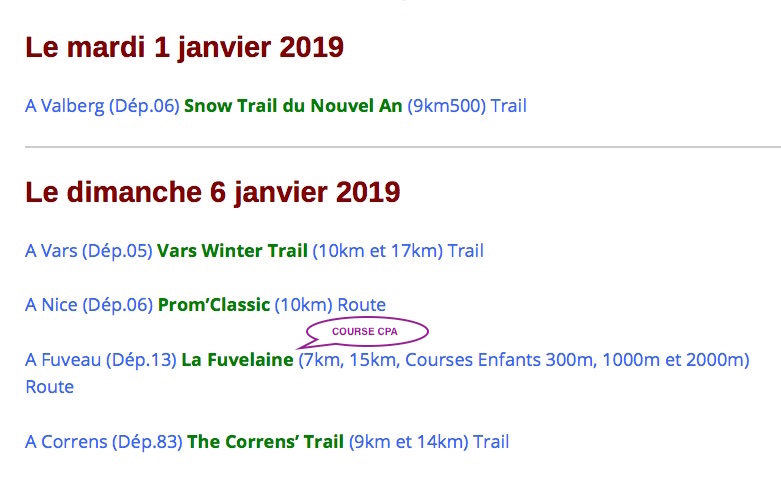
Task: Click the A Correns (Dép.83) location text
Action: pos(104,442)
